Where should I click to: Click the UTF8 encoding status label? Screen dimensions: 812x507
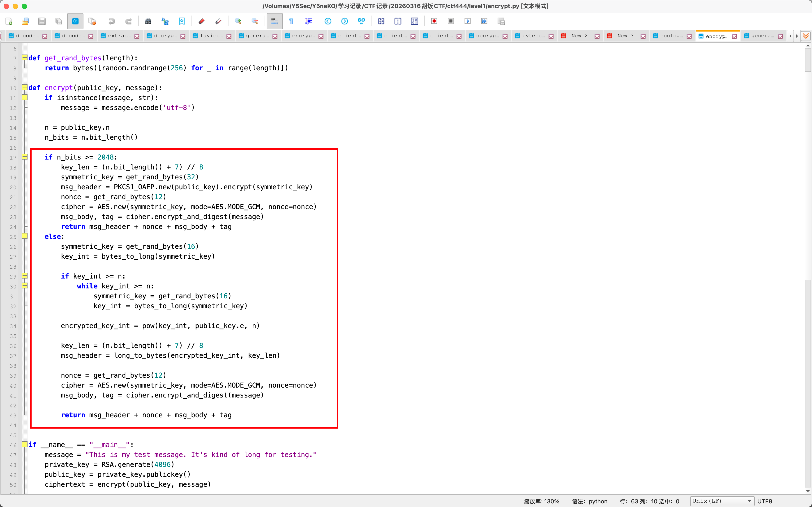tap(765, 501)
